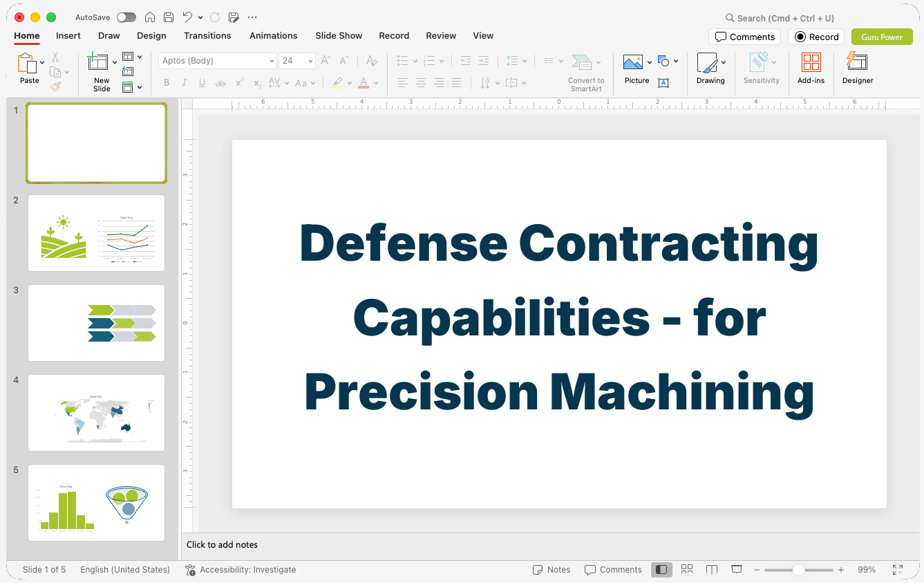924x583 pixels.
Task: Select slide 3 thumbnail with chevron arrows
Action: [x=97, y=323]
